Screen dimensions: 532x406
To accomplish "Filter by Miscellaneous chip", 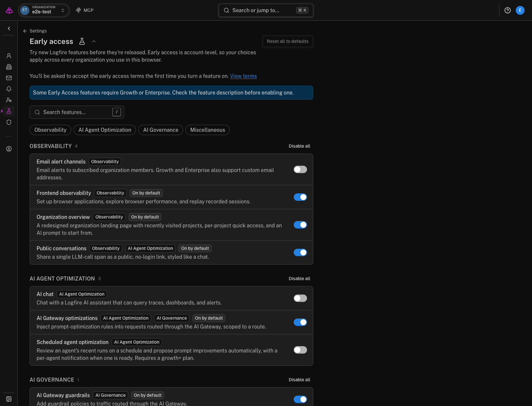I will pyautogui.click(x=208, y=130).
